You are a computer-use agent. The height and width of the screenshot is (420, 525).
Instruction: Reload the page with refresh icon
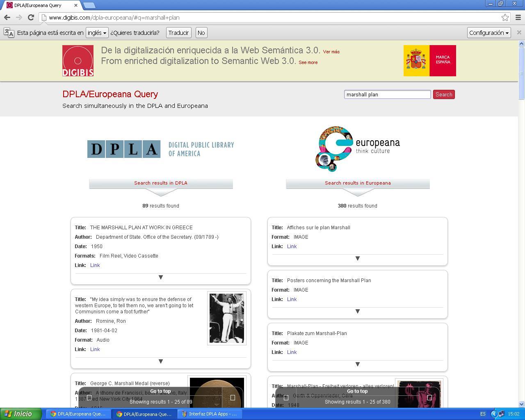click(x=31, y=17)
